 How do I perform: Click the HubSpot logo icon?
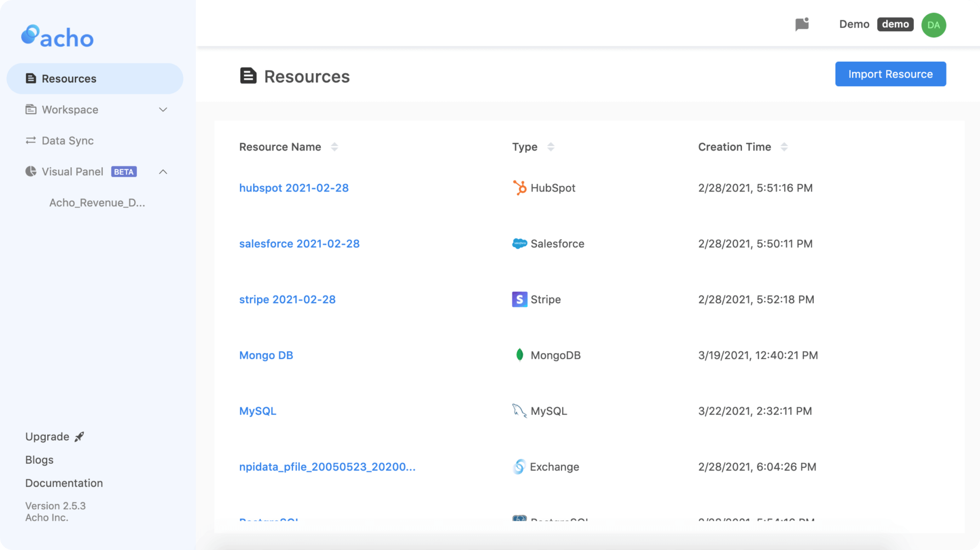point(519,188)
